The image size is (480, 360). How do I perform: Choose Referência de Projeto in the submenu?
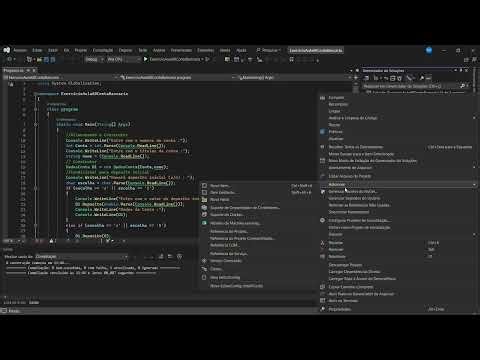click(257, 231)
